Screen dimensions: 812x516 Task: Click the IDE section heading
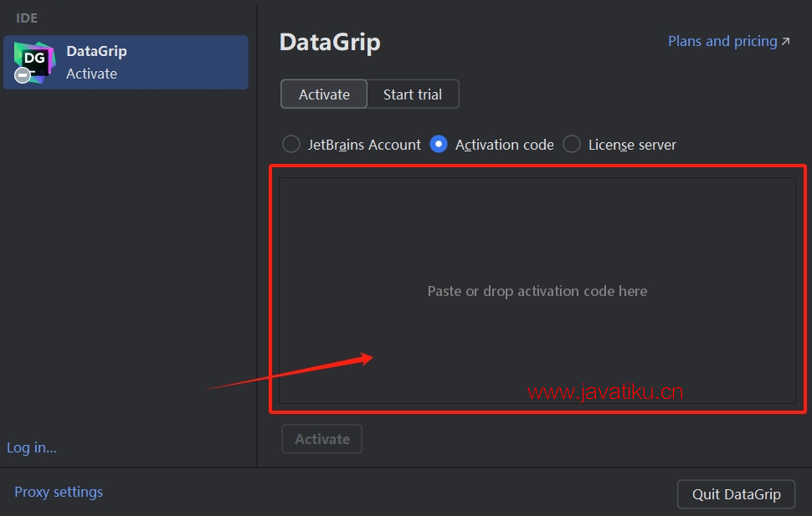pos(27,18)
